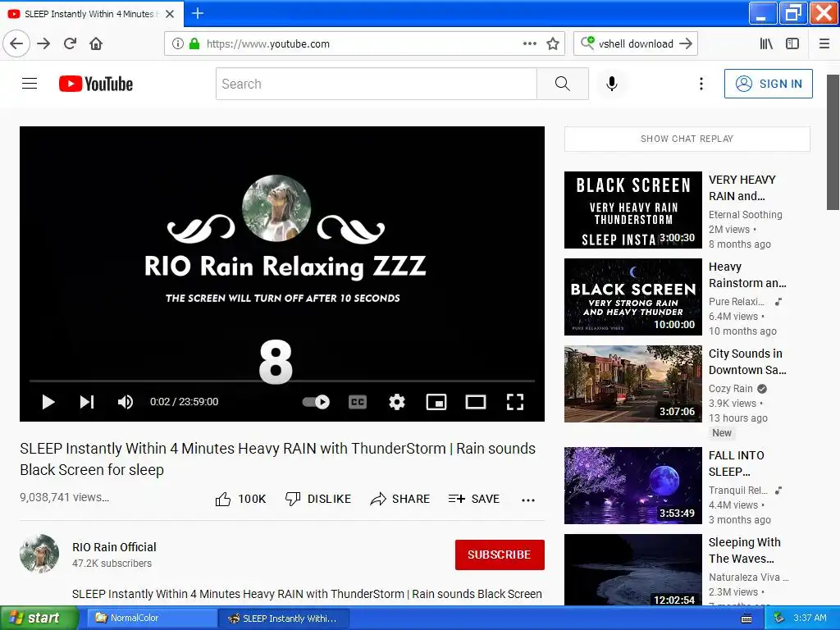Open the Windows start menu

click(x=39, y=618)
